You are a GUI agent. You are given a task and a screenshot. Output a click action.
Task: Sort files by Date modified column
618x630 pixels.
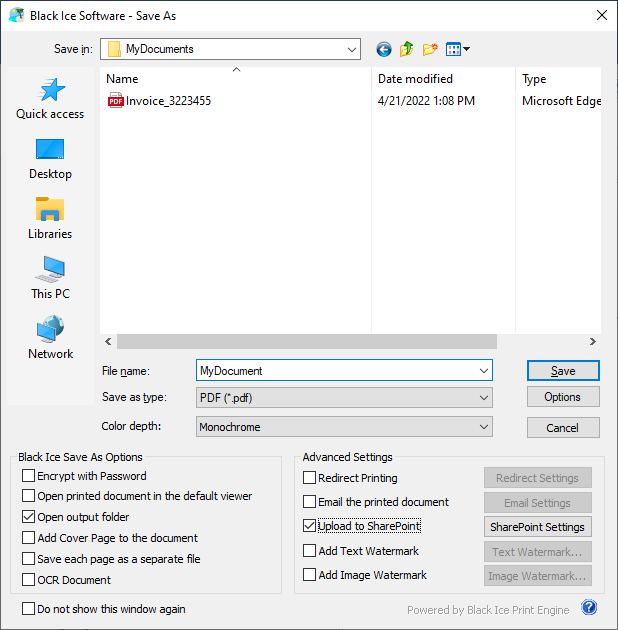(x=415, y=79)
